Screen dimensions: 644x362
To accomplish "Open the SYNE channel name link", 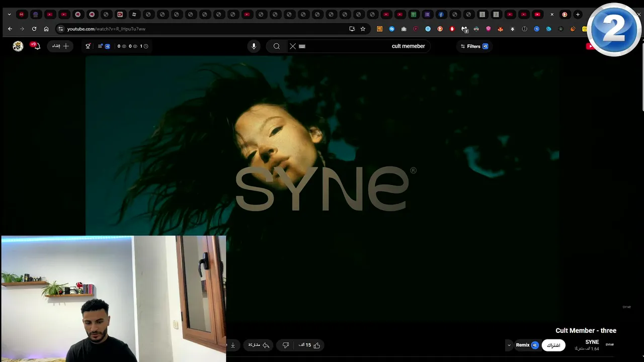I will [592, 342].
